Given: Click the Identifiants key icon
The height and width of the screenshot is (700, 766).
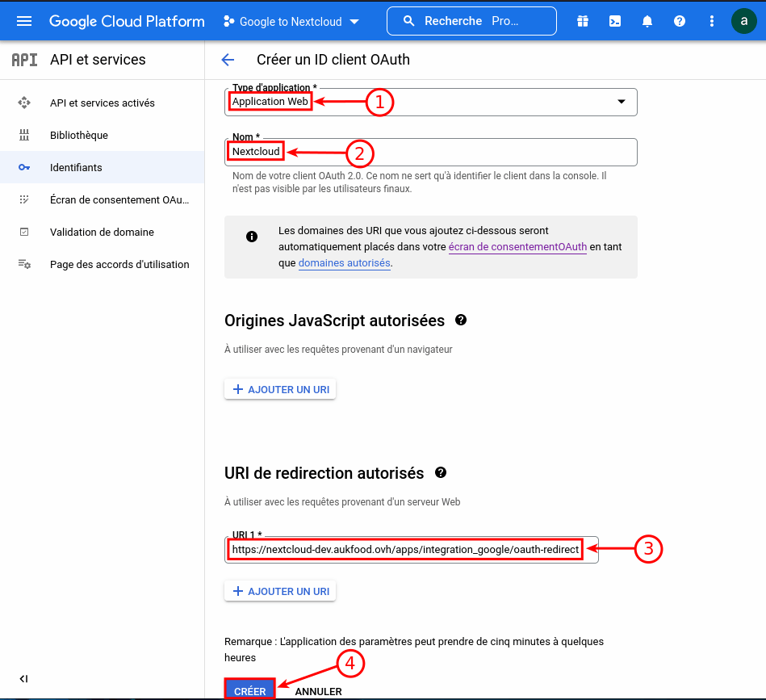Looking at the screenshot, I should tap(24, 167).
